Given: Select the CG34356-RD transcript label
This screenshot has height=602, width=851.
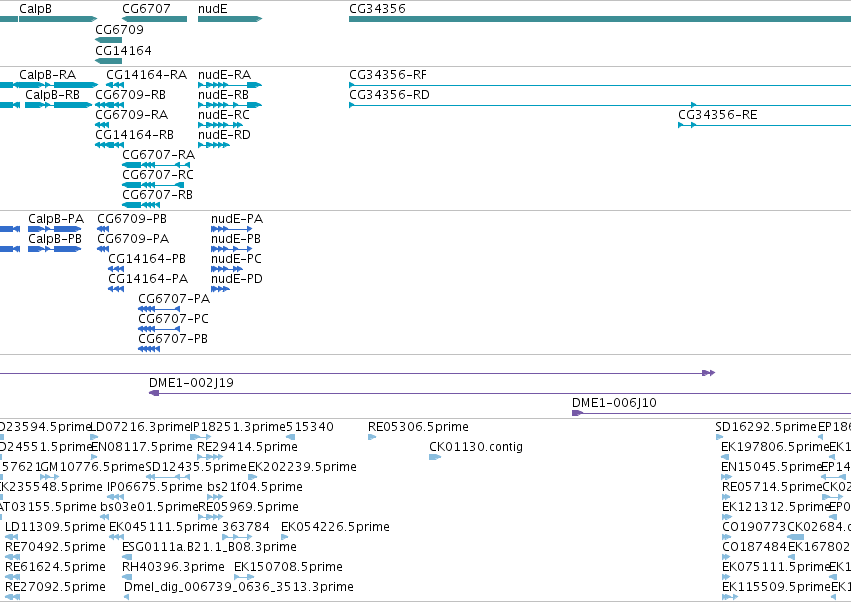Looking at the screenshot, I should pyautogui.click(x=389, y=94).
